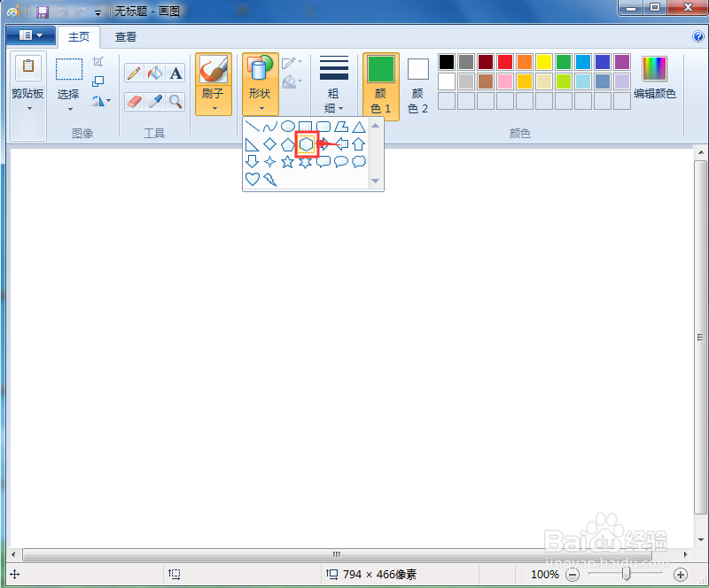
Task: Choose the straight line shape
Action: [x=253, y=127]
